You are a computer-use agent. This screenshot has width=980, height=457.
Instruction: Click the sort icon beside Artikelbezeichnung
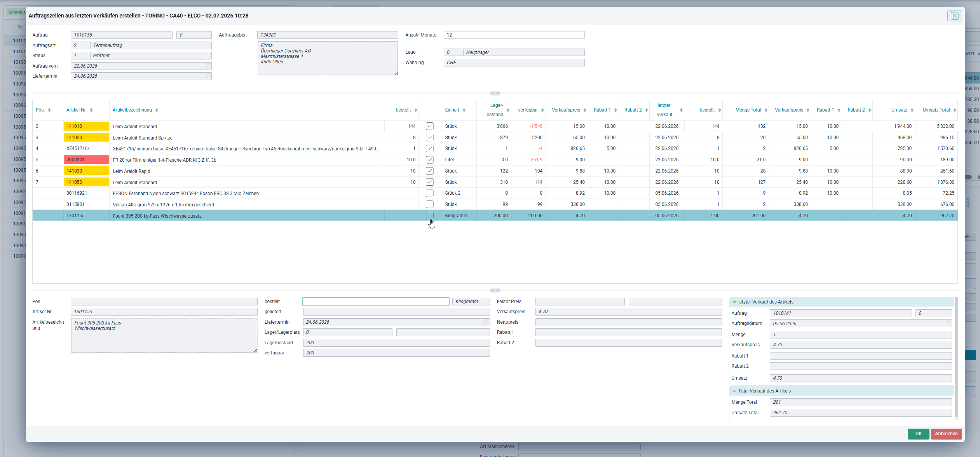point(157,110)
